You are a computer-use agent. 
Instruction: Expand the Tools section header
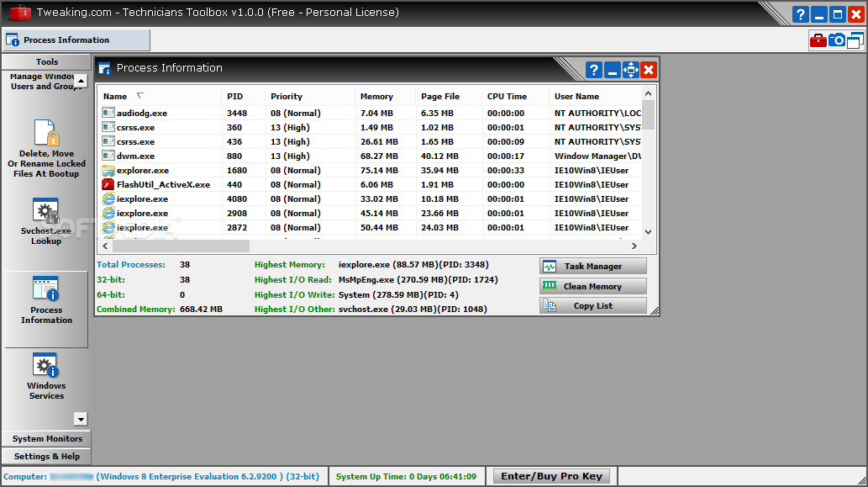click(46, 62)
